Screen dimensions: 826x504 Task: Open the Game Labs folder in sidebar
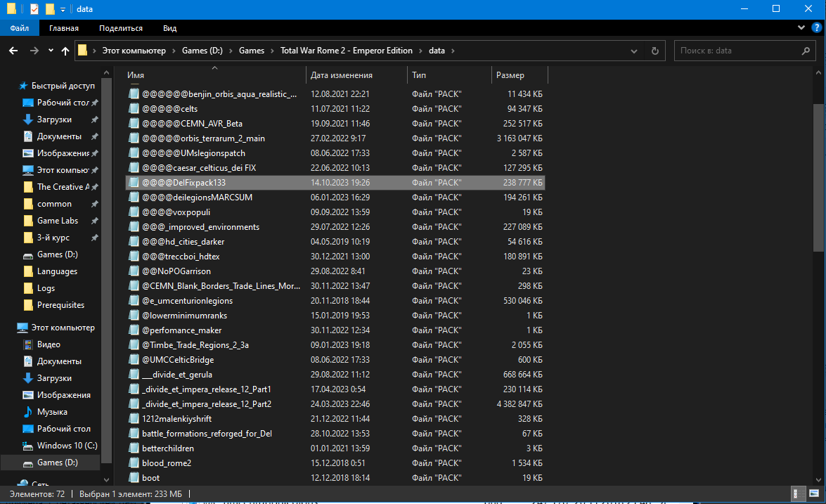click(x=57, y=220)
